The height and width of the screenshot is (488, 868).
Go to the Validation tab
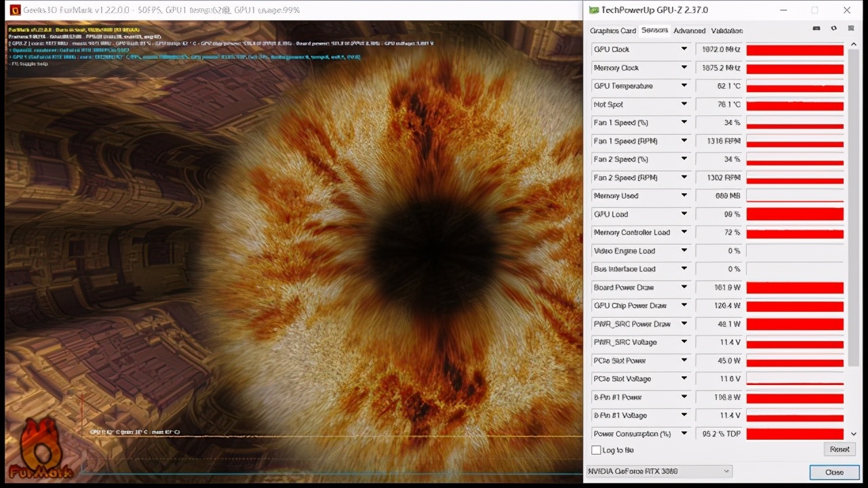pyautogui.click(x=727, y=30)
